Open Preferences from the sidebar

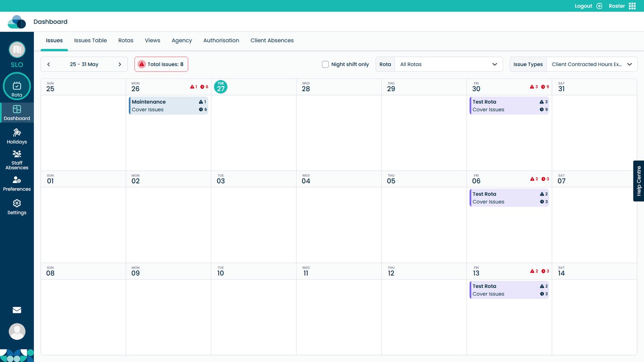pyautogui.click(x=17, y=183)
